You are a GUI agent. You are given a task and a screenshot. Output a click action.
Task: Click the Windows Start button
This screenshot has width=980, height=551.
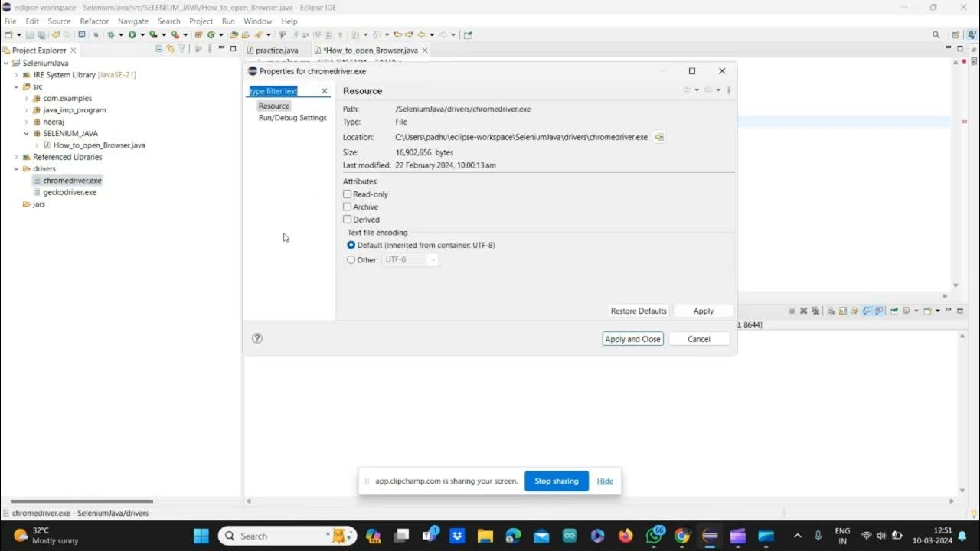(x=201, y=536)
